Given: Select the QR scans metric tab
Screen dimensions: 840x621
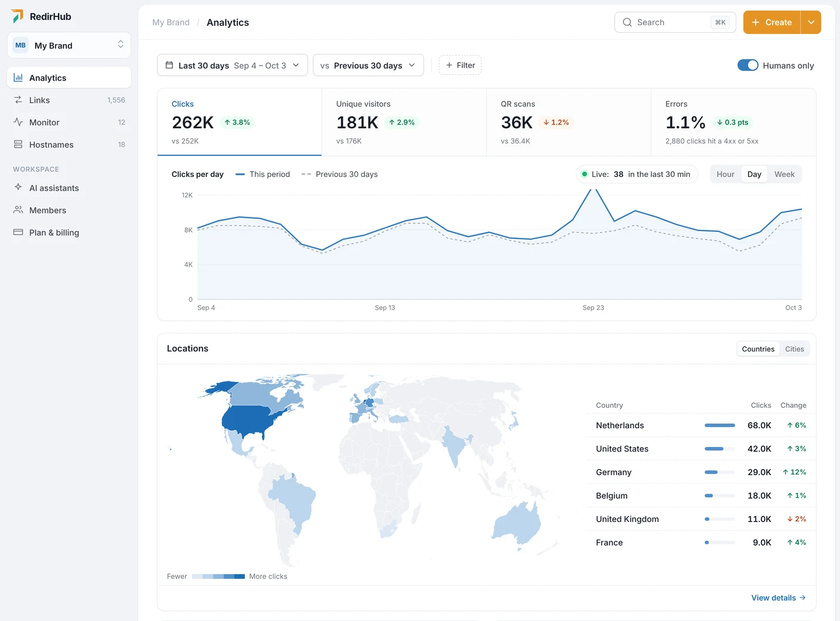Looking at the screenshot, I should click(569, 122).
